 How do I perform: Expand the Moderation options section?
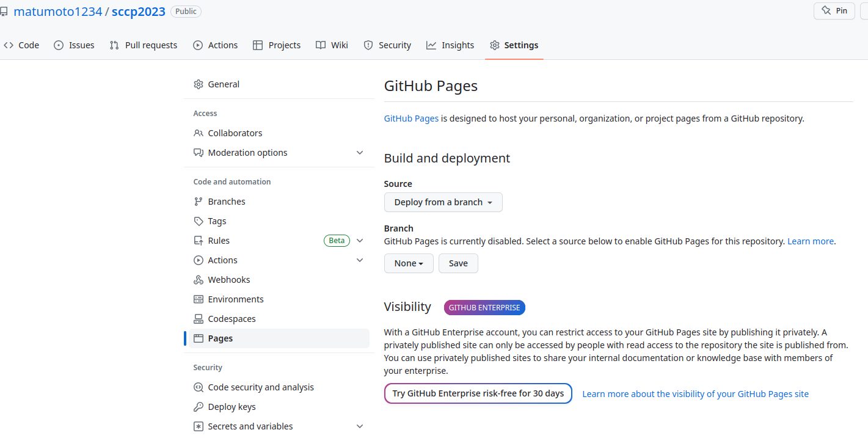[x=360, y=152]
